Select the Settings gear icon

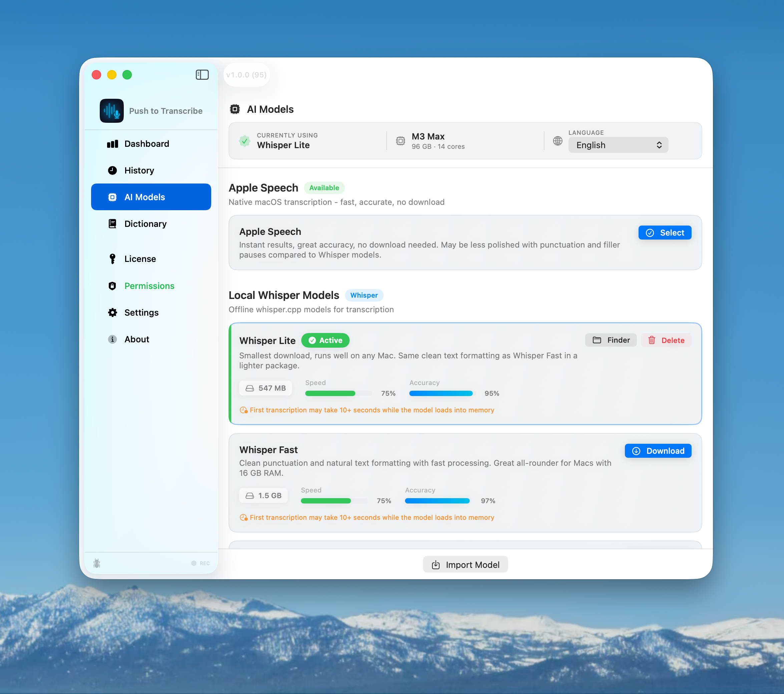click(113, 312)
